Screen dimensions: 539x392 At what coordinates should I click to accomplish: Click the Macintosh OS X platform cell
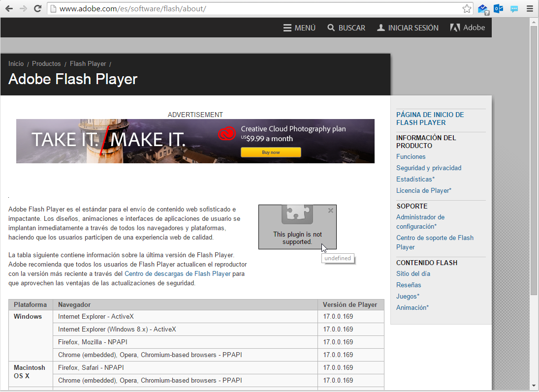[x=31, y=374]
